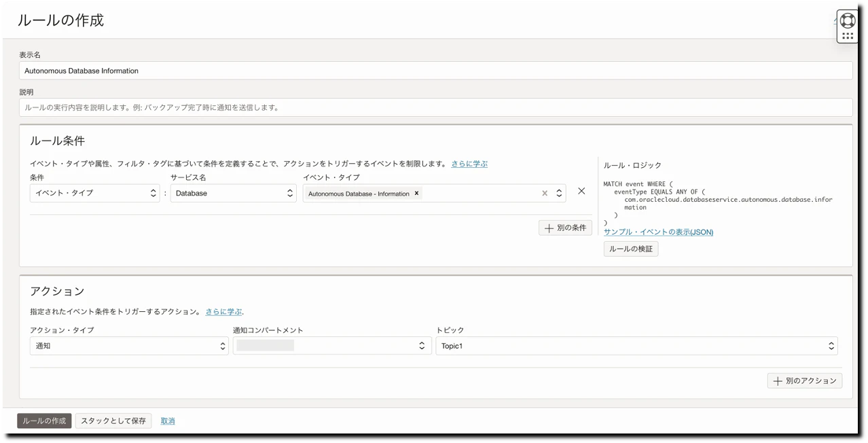Clear all selected event types
868x443 pixels.
pos(544,194)
